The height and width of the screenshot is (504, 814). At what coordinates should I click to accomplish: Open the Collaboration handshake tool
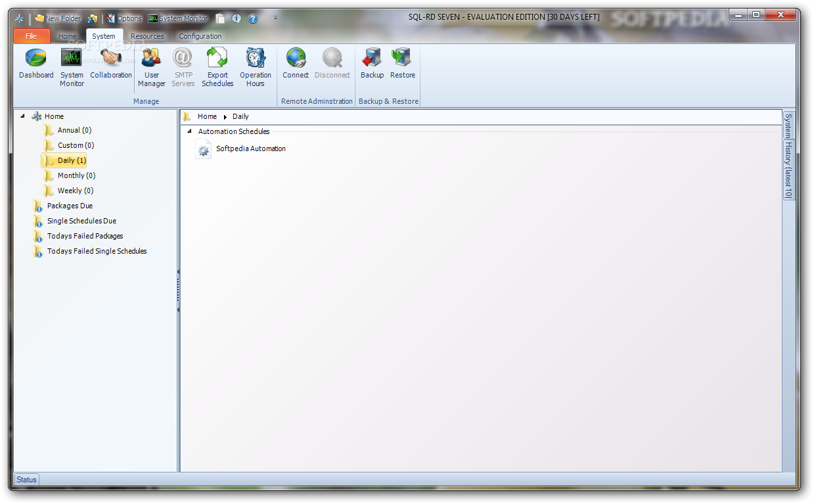coord(111,64)
